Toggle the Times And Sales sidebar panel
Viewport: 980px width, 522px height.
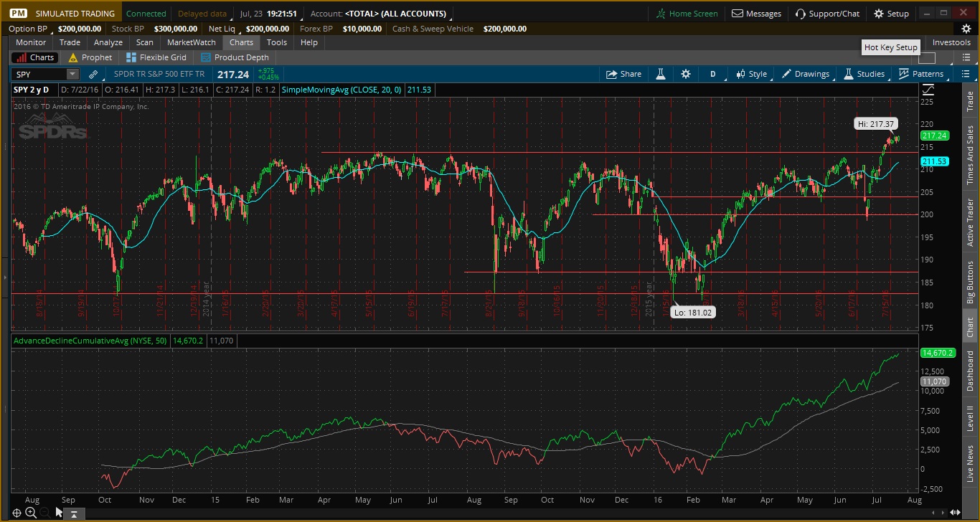[970, 156]
